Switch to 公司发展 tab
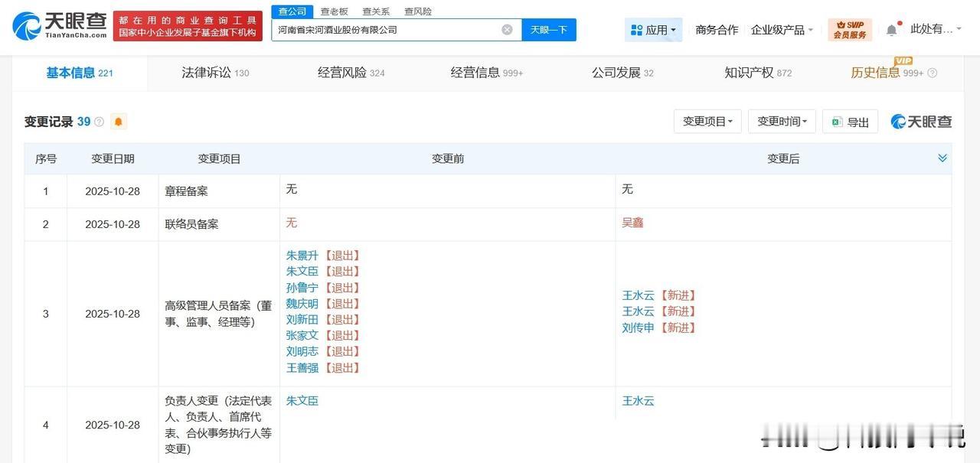The height and width of the screenshot is (463, 980). click(622, 73)
